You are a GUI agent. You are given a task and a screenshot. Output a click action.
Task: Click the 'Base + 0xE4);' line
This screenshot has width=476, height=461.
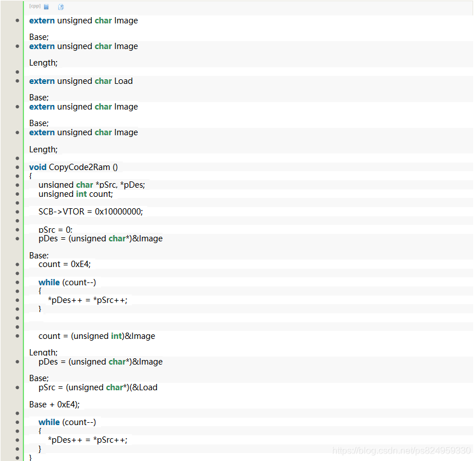click(54, 405)
